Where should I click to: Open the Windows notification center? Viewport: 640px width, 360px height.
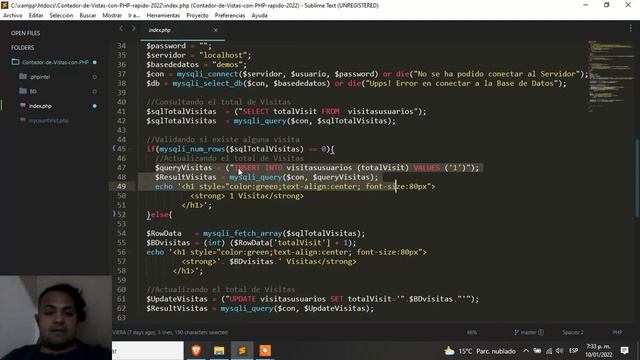624,351
